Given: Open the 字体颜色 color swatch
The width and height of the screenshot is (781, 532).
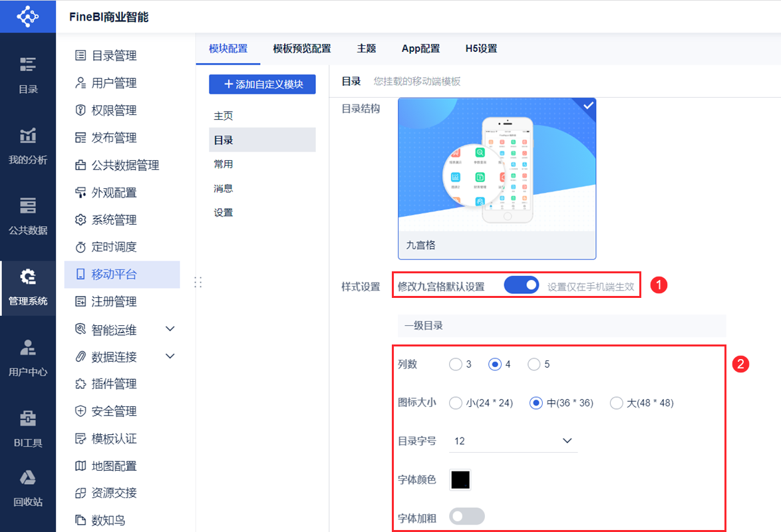Looking at the screenshot, I should [x=460, y=479].
